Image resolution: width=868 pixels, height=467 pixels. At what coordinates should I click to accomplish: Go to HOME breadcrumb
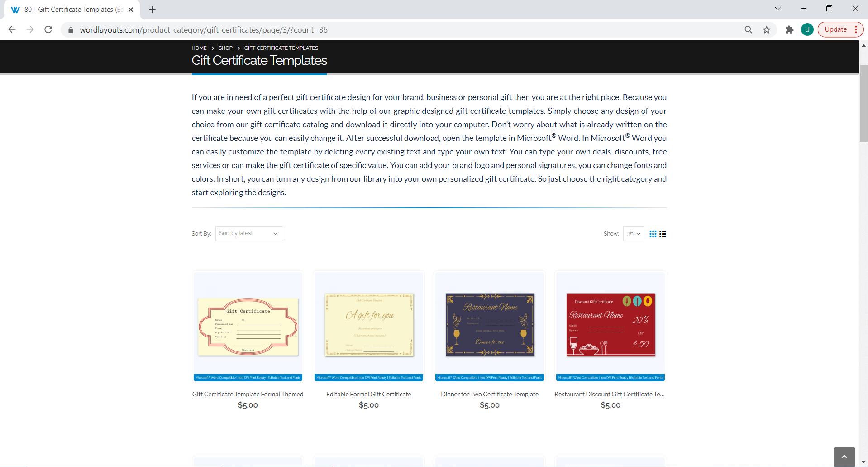pyautogui.click(x=199, y=48)
